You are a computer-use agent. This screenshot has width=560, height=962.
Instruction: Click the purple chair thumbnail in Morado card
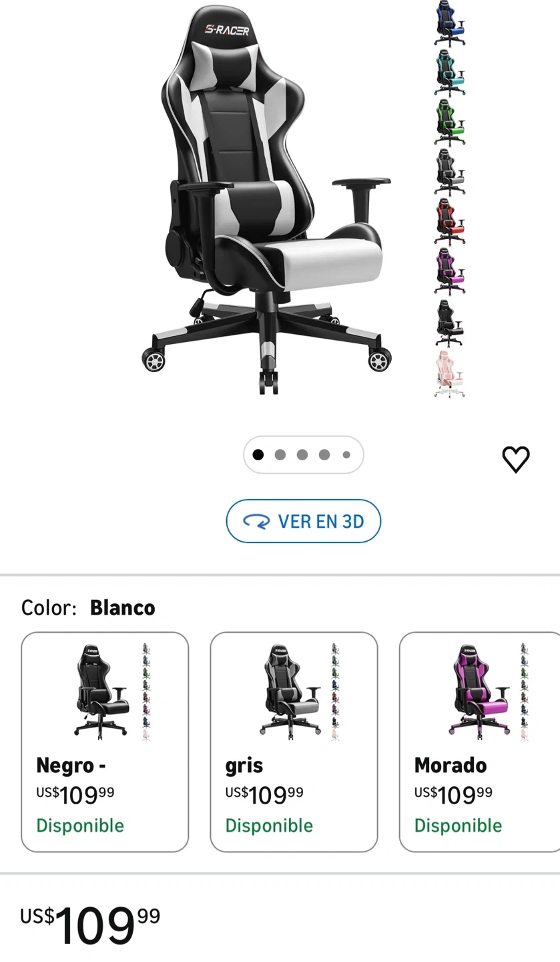[479, 691]
